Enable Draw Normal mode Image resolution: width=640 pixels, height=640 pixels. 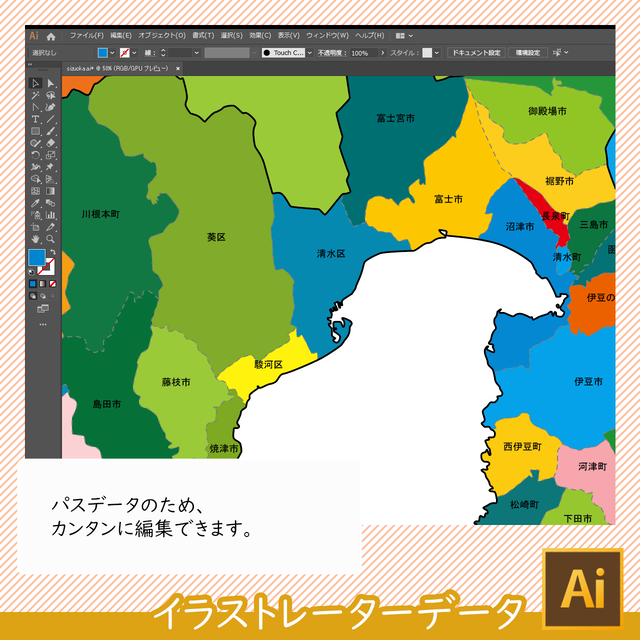(33, 296)
